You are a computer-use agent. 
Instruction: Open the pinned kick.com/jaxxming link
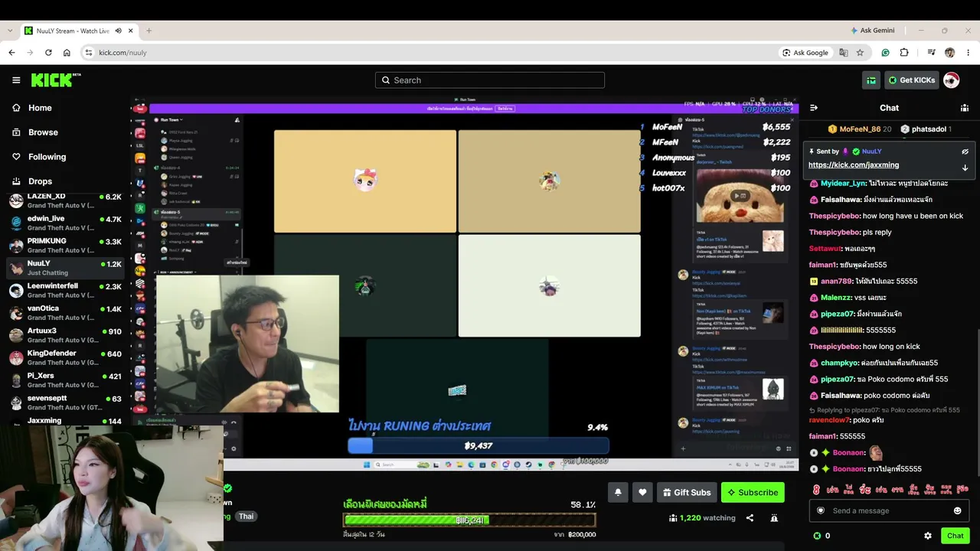(854, 165)
